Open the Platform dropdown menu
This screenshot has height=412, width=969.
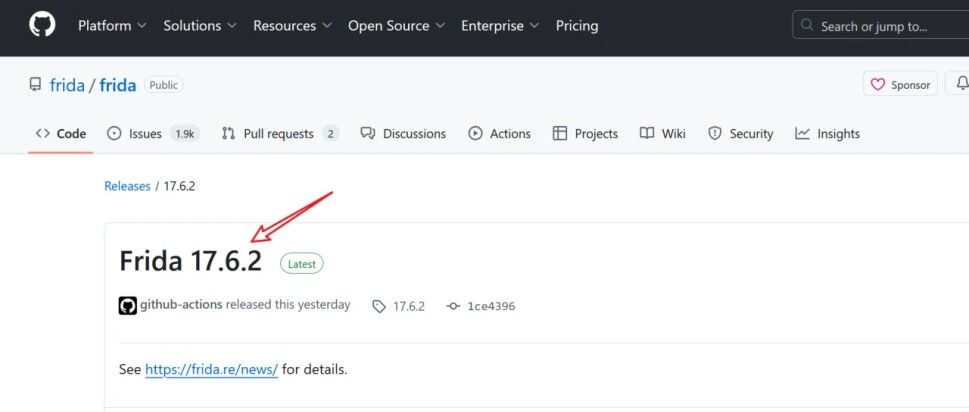pyautogui.click(x=112, y=26)
